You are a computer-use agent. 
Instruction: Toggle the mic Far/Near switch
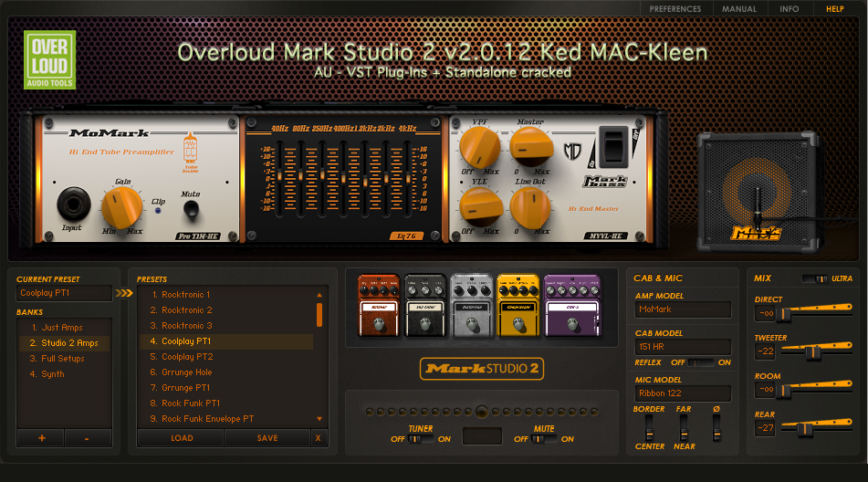684,427
